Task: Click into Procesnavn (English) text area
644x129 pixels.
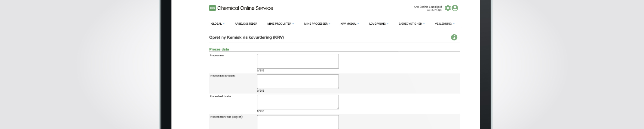Action: [x=298, y=82]
